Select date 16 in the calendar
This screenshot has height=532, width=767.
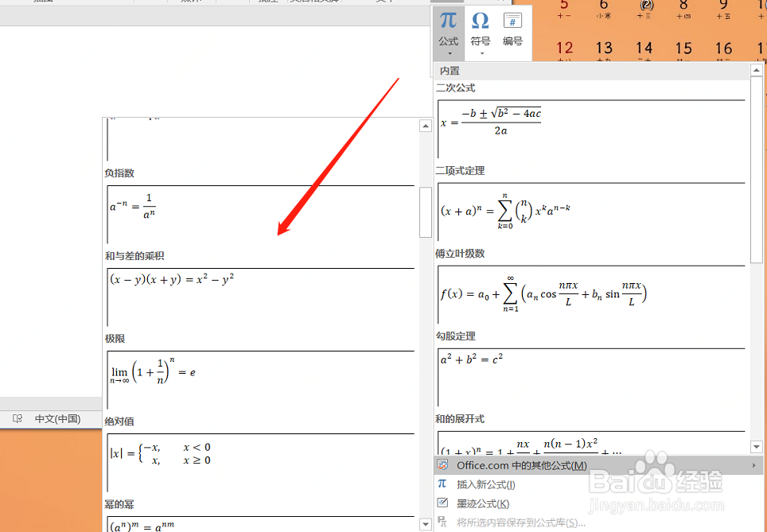[723, 48]
